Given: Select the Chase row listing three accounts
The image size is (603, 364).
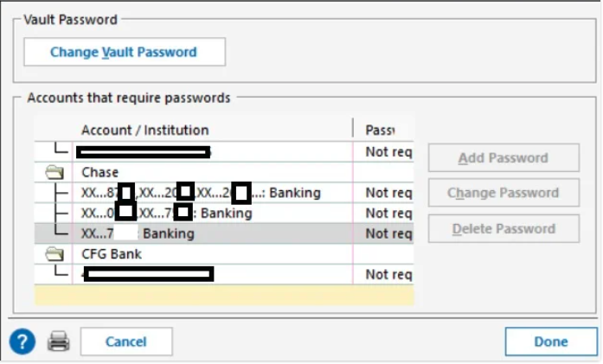Looking at the screenshot, I should 201,193.
